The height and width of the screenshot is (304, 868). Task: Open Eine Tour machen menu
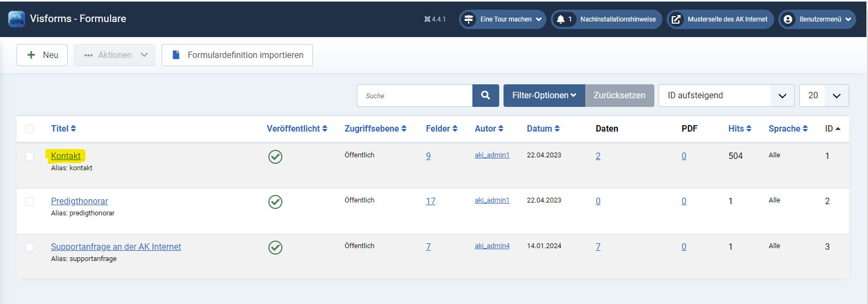point(502,19)
